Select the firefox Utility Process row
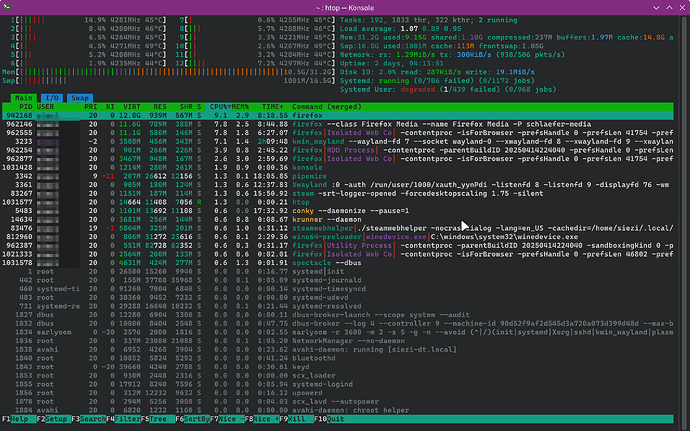690x431 pixels. coord(338,245)
